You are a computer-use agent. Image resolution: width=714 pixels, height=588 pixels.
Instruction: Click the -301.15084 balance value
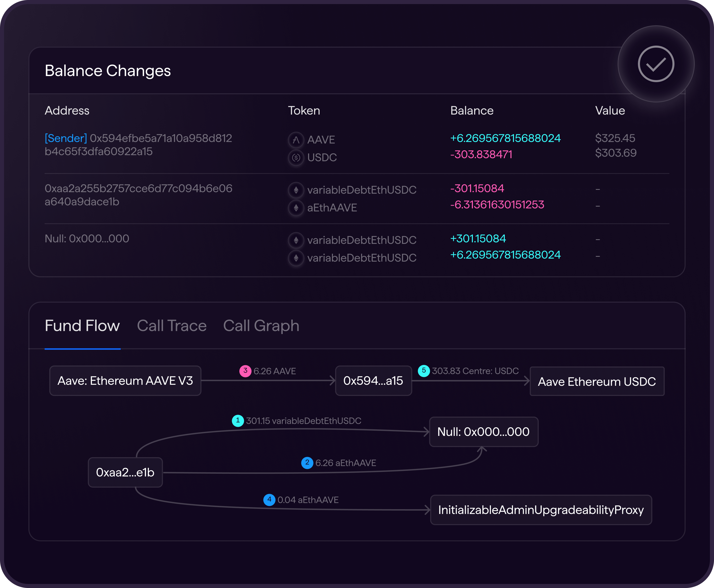[x=477, y=188]
